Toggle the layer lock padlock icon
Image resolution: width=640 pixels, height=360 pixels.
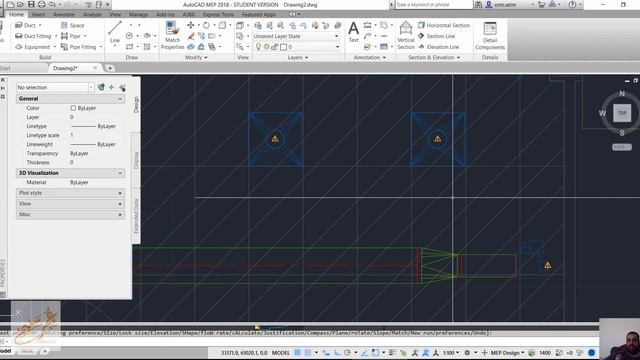click(x=275, y=47)
